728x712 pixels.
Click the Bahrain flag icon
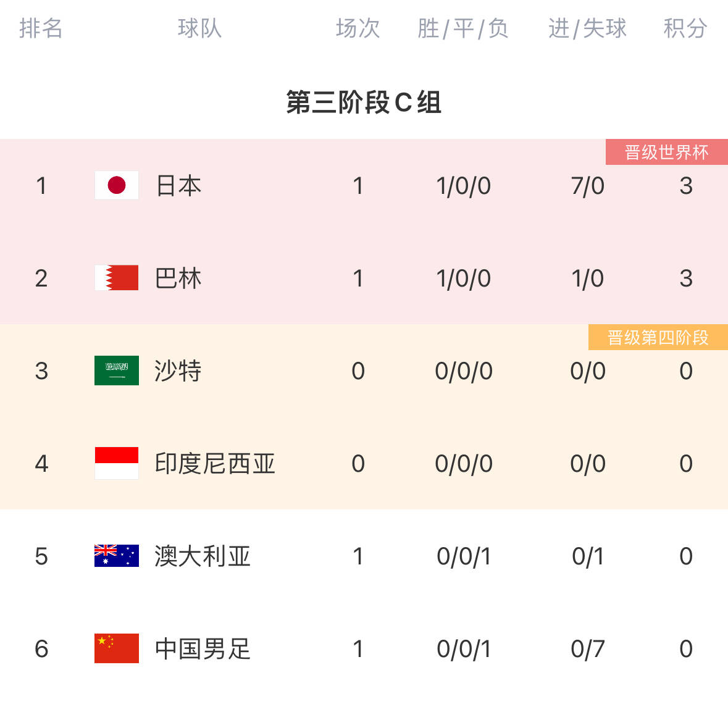pyautogui.click(x=117, y=278)
